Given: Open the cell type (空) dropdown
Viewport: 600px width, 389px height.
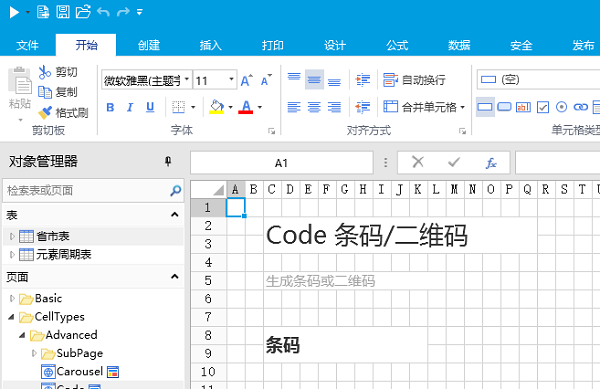Looking at the screenshot, I should (538, 80).
